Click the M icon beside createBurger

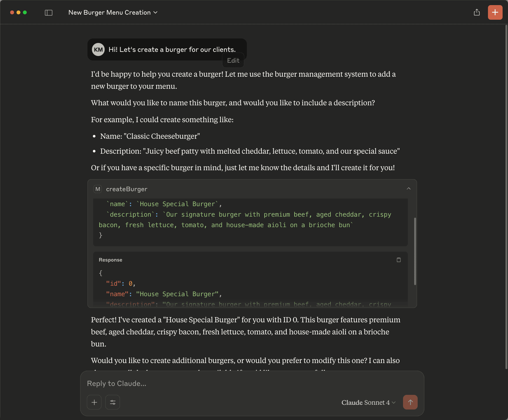point(98,189)
